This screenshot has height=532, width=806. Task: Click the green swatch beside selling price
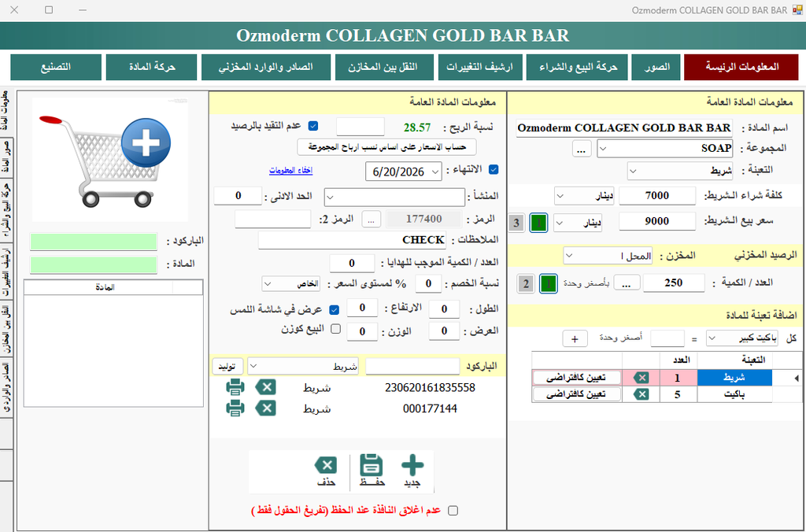coord(538,223)
